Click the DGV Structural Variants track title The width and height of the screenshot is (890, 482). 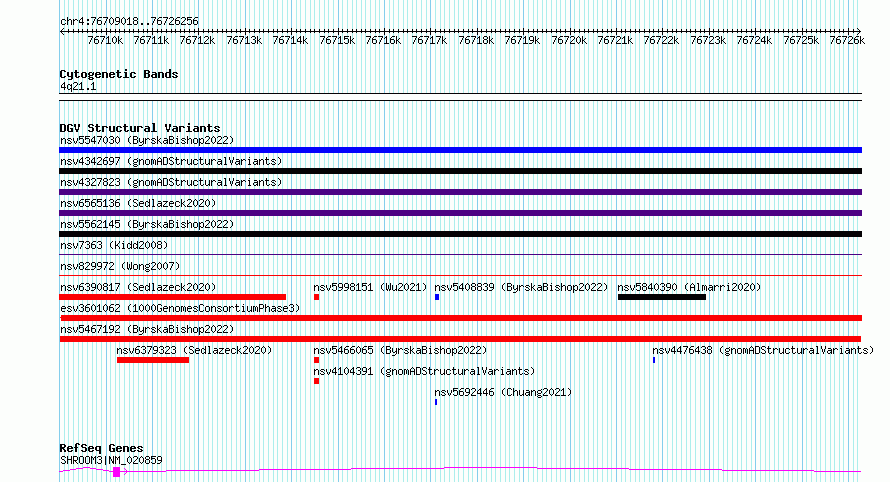click(140, 128)
